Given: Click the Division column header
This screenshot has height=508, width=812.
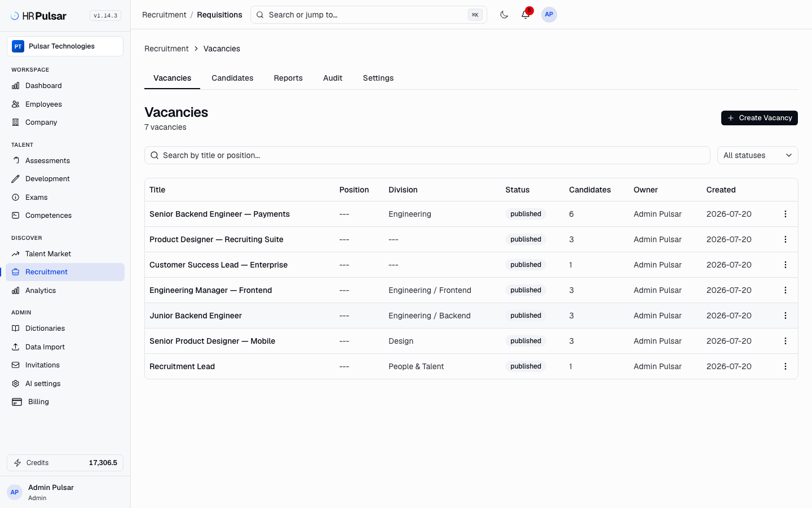Looking at the screenshot, I should click(x=403, y=190).
